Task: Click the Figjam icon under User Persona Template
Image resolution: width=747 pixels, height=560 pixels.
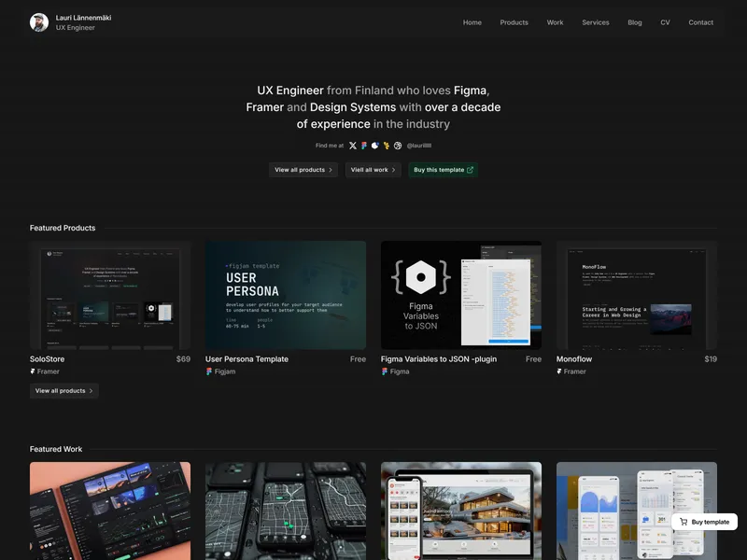Action: (208, 371)
